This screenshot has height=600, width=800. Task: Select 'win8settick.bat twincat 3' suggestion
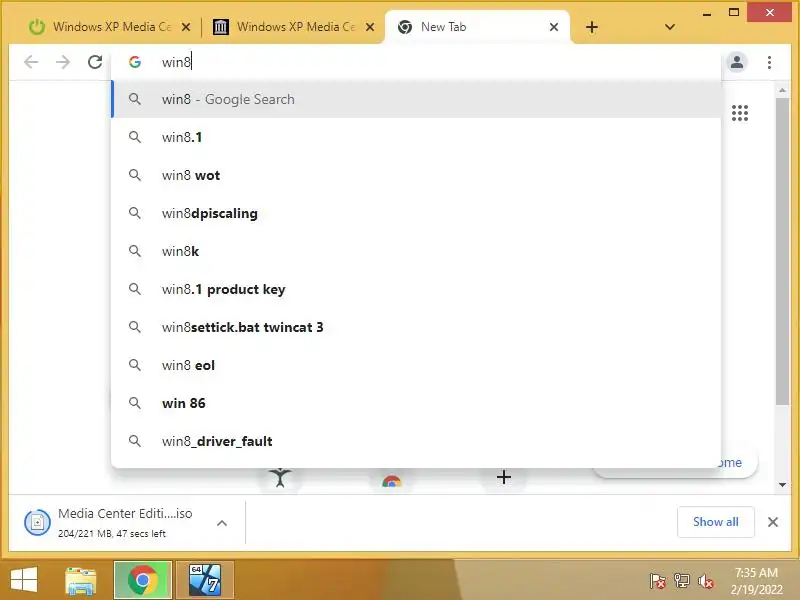click(x=416, y=327)
